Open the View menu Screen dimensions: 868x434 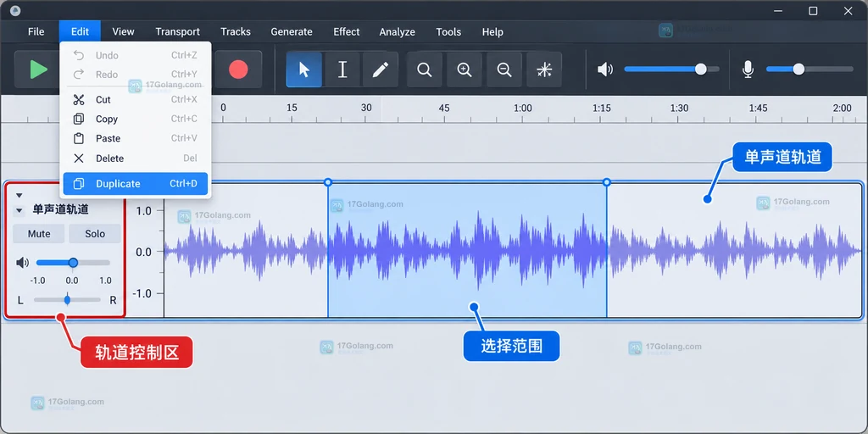(124, 31)
